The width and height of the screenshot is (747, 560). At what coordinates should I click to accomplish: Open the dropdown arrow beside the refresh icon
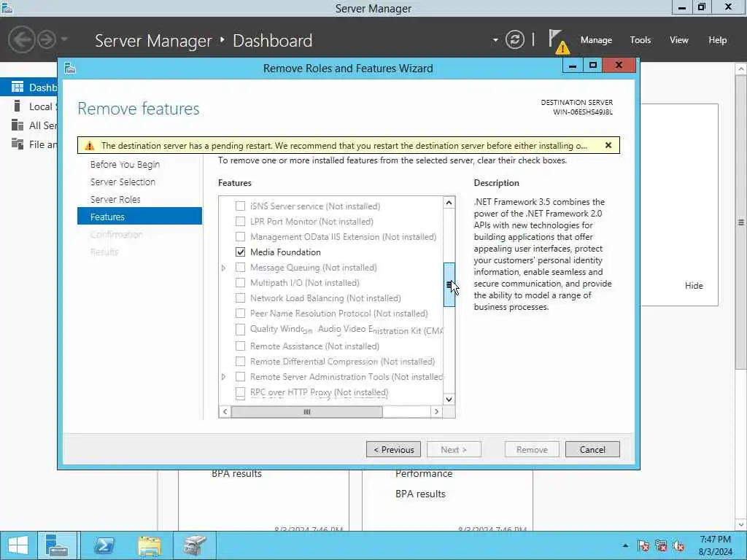(x=495, y=40)
